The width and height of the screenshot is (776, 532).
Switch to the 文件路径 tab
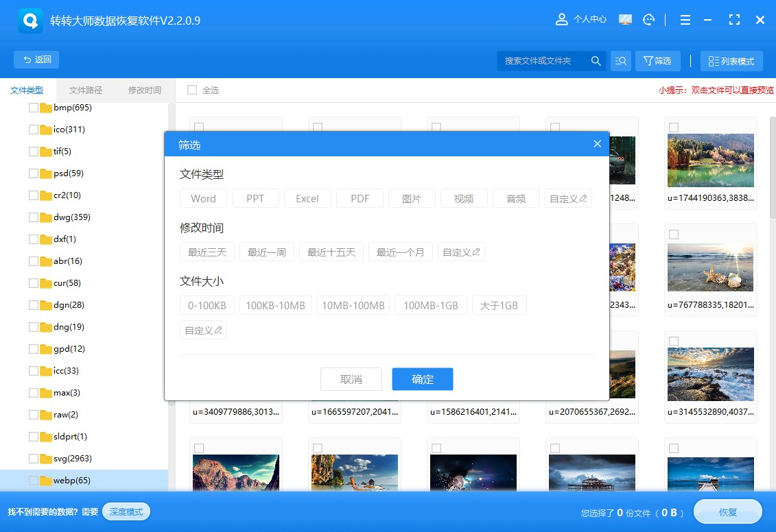[85, 90]
